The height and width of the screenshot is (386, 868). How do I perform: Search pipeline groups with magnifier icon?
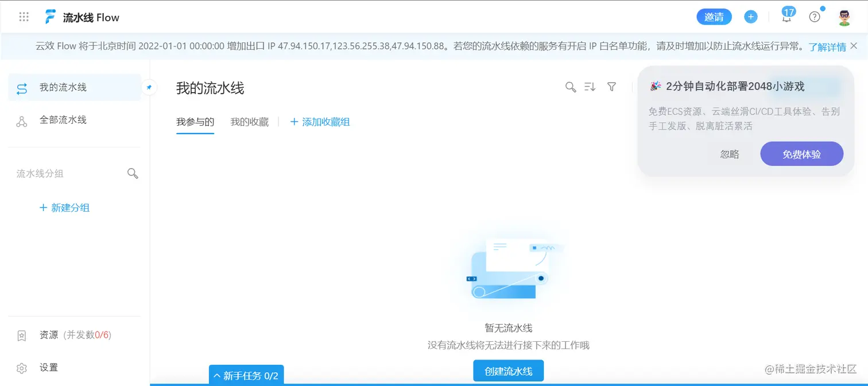point(133,173)
